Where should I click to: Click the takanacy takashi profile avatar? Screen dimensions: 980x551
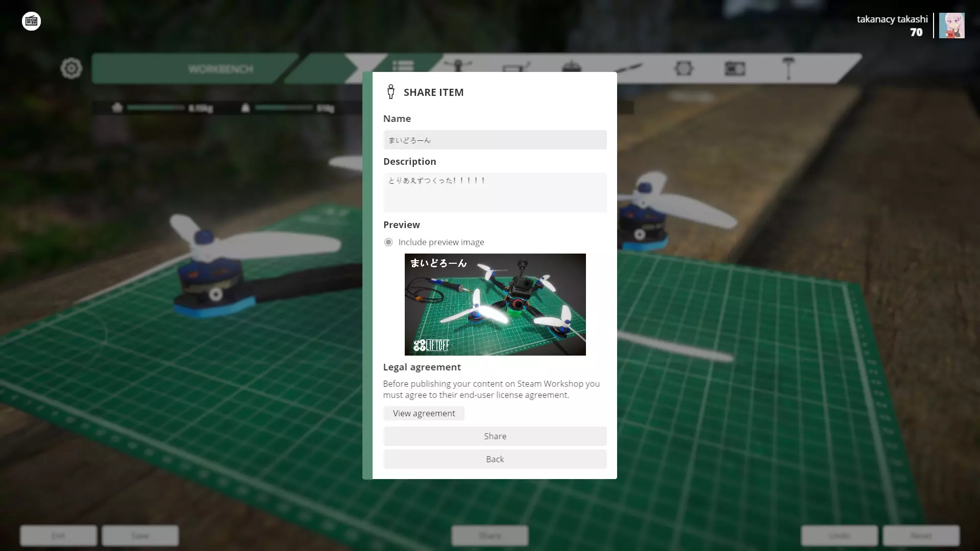click(951, 26)
